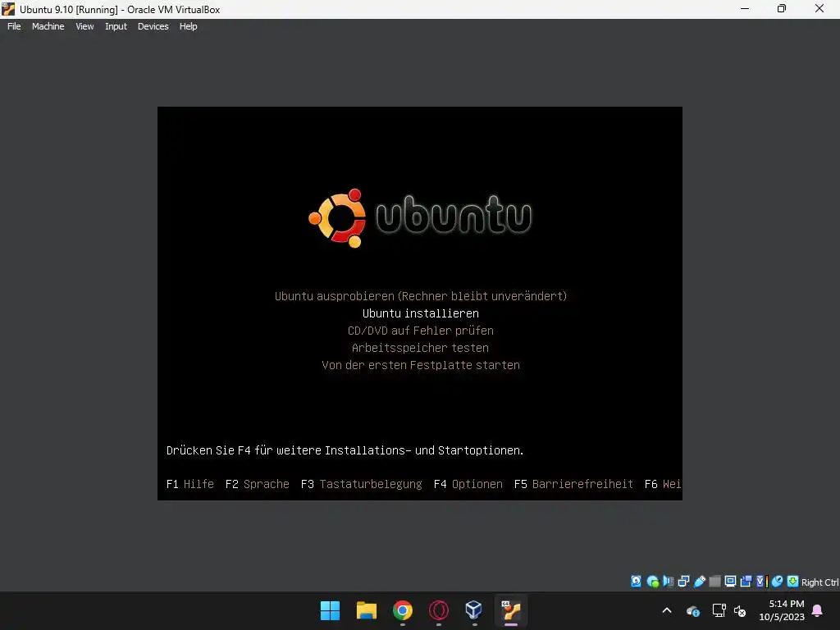Viewport: 840px width, 630px height.
Task: Click the F4 Optionen option
Action: point(468,484)
